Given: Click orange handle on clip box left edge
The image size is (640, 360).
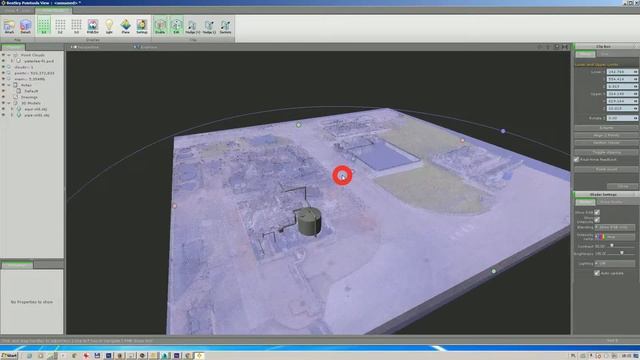Looking at the screenshot, I should [x=175, y=206].
